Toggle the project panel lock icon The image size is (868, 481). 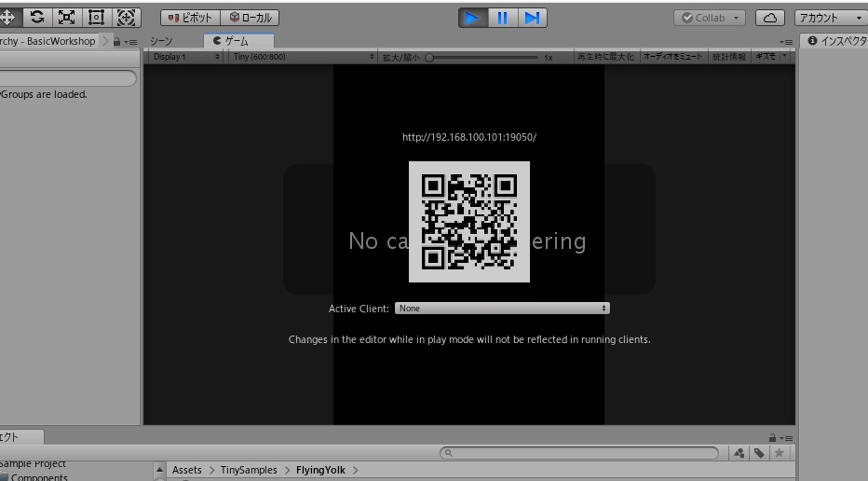[x=772, y=438]
